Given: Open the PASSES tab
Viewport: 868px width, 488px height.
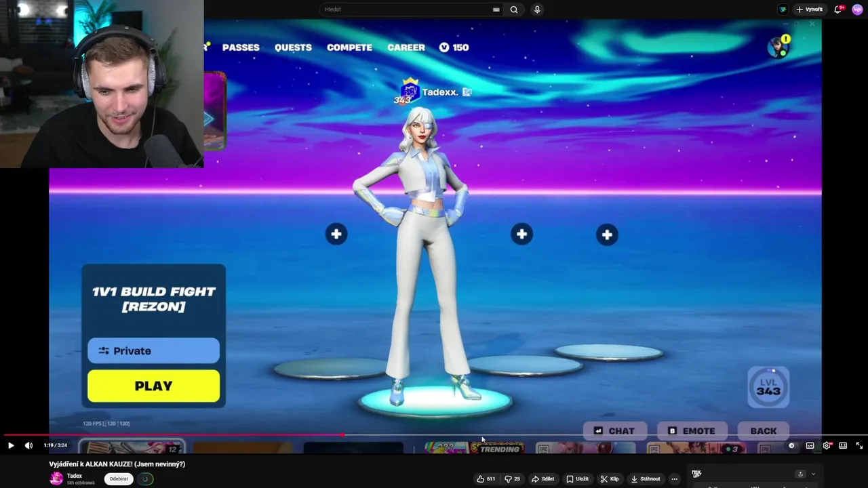Looking at the screenshot, I should click(241, 47).
